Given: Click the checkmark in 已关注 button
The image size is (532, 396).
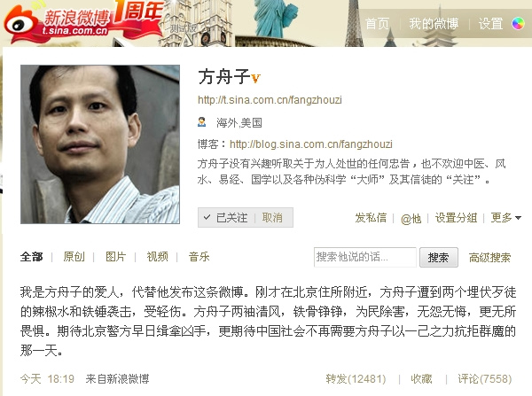Looking at the screenshot, I should tap(207, 217).
